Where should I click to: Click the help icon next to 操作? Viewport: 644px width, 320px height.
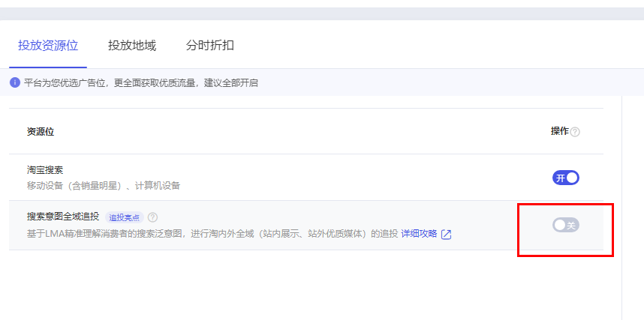pyautogui.click(x=575, y=132)
